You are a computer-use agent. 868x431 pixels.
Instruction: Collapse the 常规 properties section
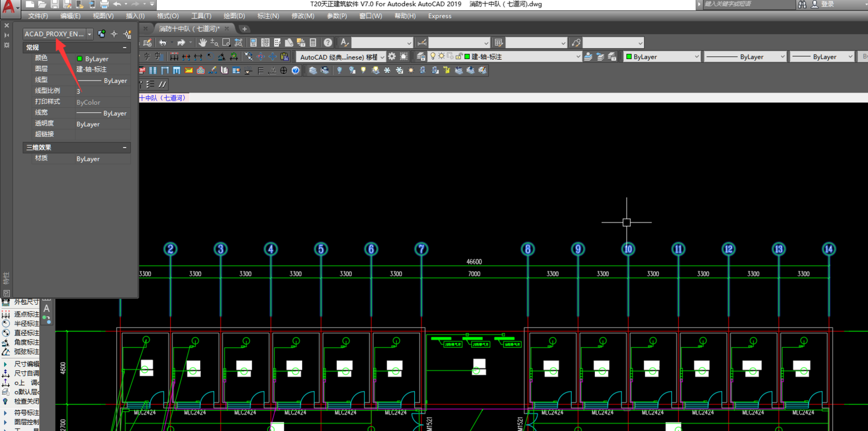tap(124, 48)
